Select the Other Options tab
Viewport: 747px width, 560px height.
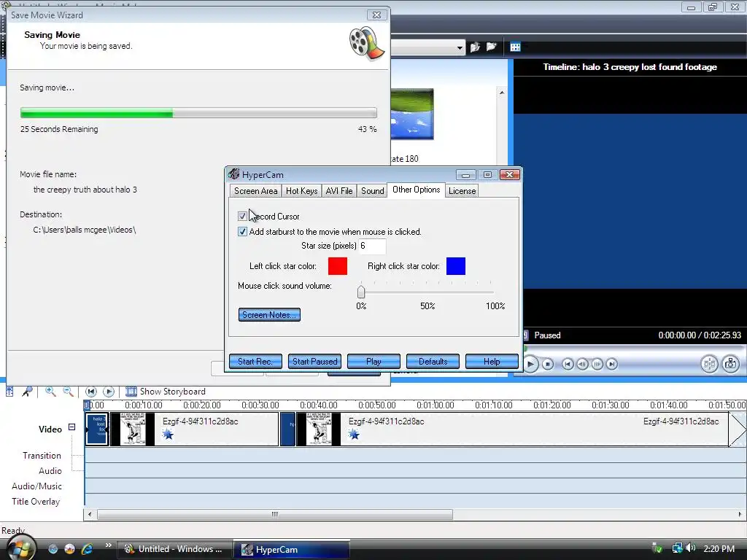(416, 190)
